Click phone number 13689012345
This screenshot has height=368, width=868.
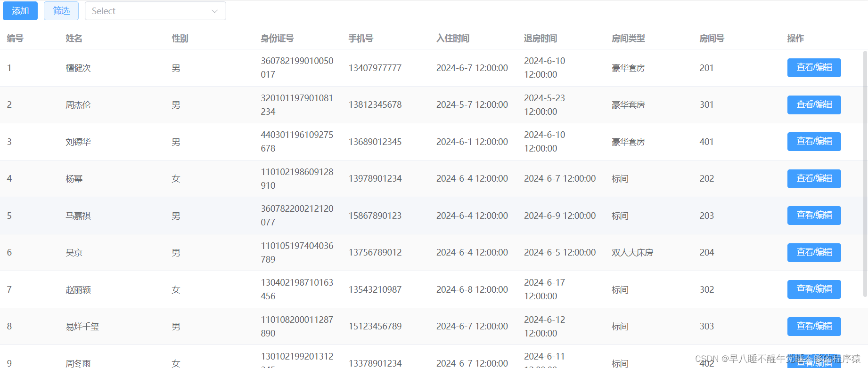[375, 142]
